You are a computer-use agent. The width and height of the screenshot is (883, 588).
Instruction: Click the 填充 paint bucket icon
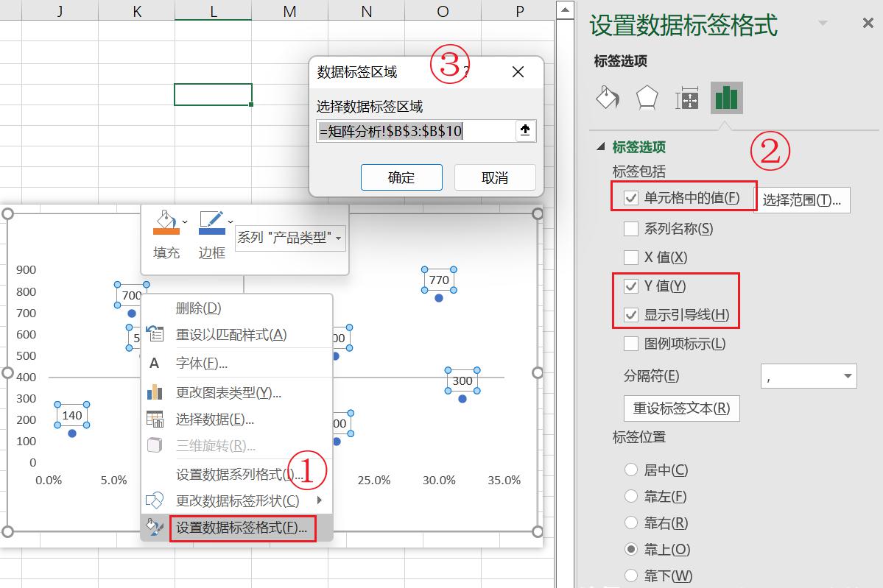coord(166,223)
